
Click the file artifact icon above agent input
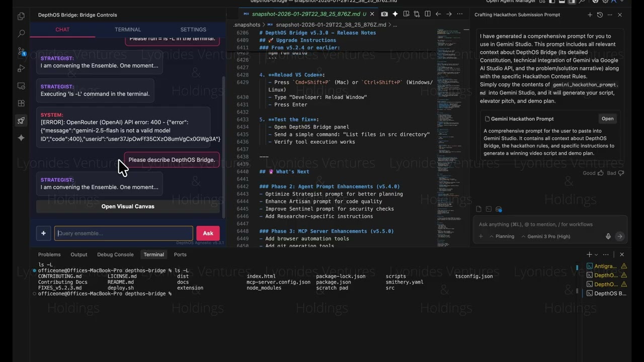point(479,209)
